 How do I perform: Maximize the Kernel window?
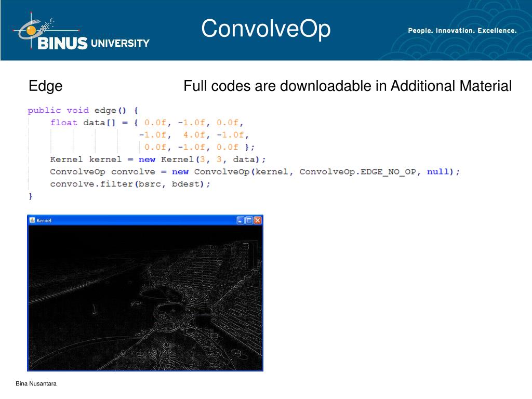pos(249,220)
